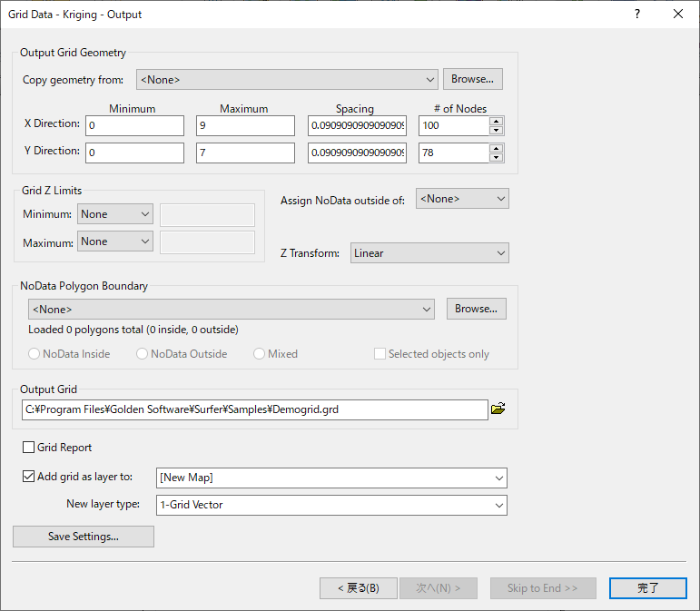
Task: Click Save Settings button
Action: pos(84,537)
